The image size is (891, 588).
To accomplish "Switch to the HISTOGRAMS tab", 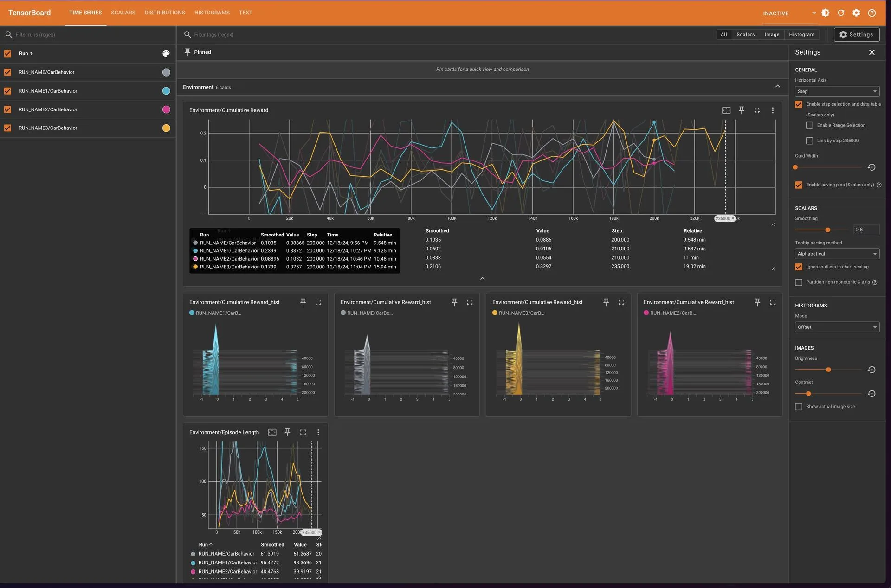I will coord(212,13).
